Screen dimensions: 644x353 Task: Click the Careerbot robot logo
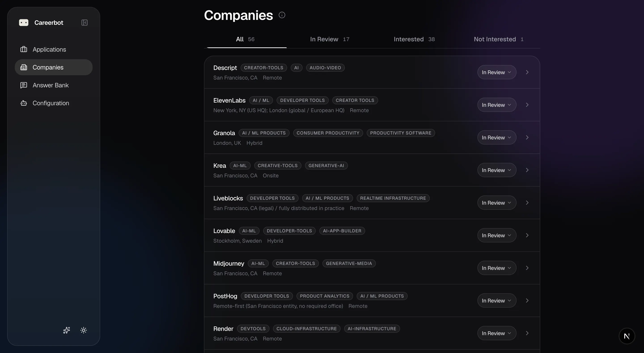[24, 23]
